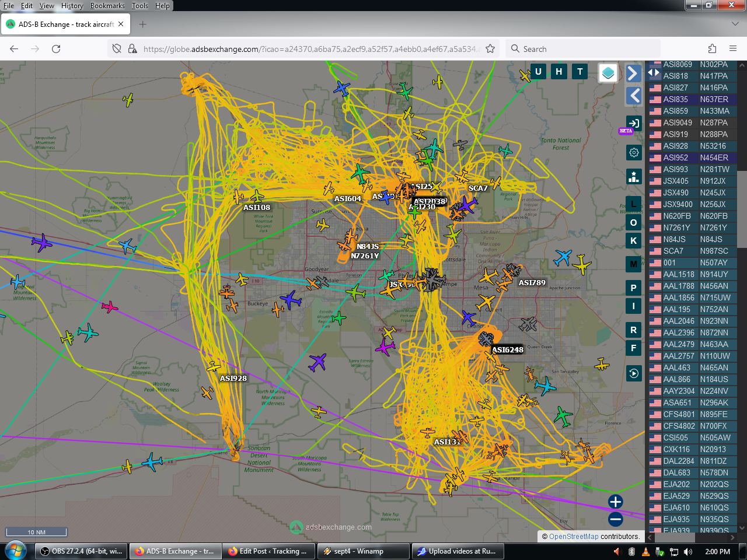Viewport: 747px width, 560px height.
Task: Click registration N987SC in the list
Action: click(x=714, y=251)
